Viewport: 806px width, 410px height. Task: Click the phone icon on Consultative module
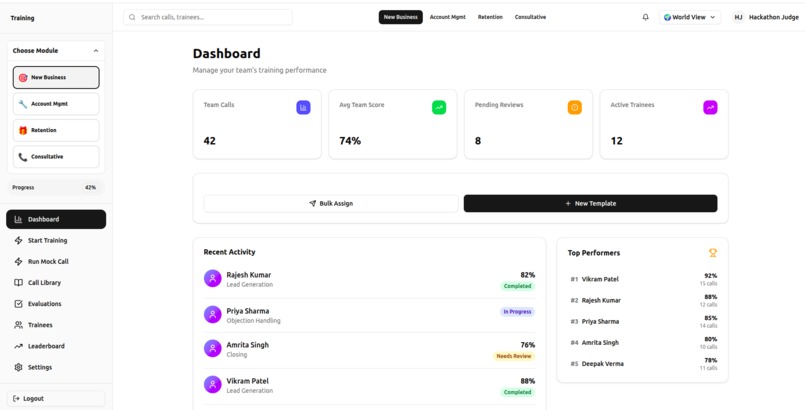[x=23, y=157]
